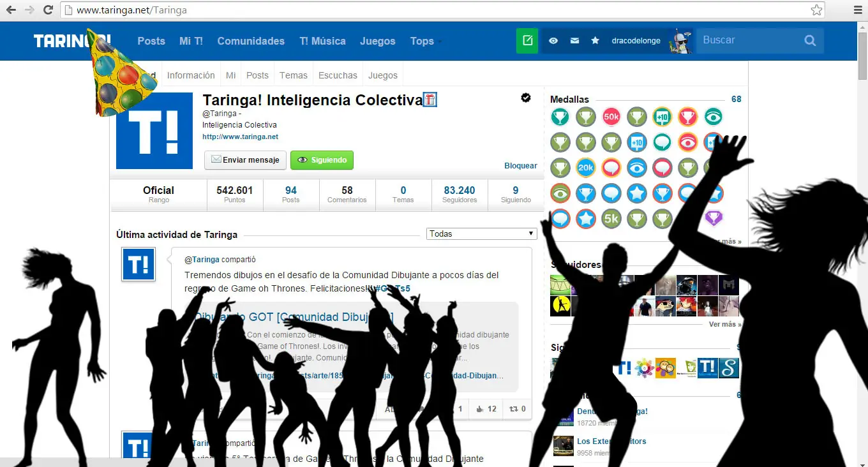
Task: Bookmark page with address bar star
Action: (x=816, y=10)
